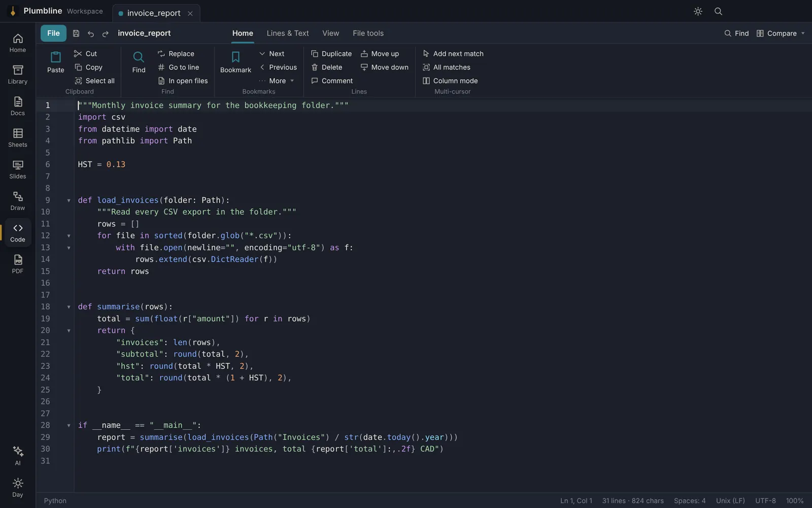This screenshot has height=508, width=812.
Task: Click Ln 1, Col 1 cursor position
Action: click(x=576, y=501)
